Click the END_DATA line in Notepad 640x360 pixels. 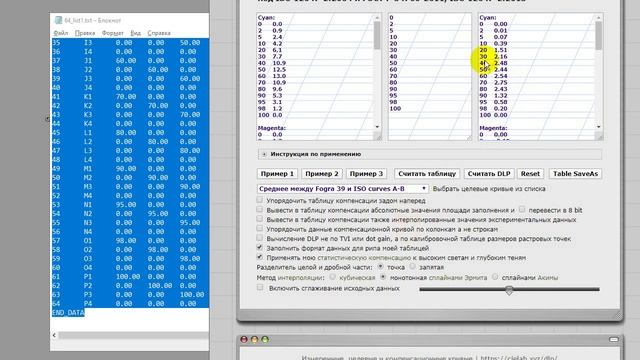68,313
